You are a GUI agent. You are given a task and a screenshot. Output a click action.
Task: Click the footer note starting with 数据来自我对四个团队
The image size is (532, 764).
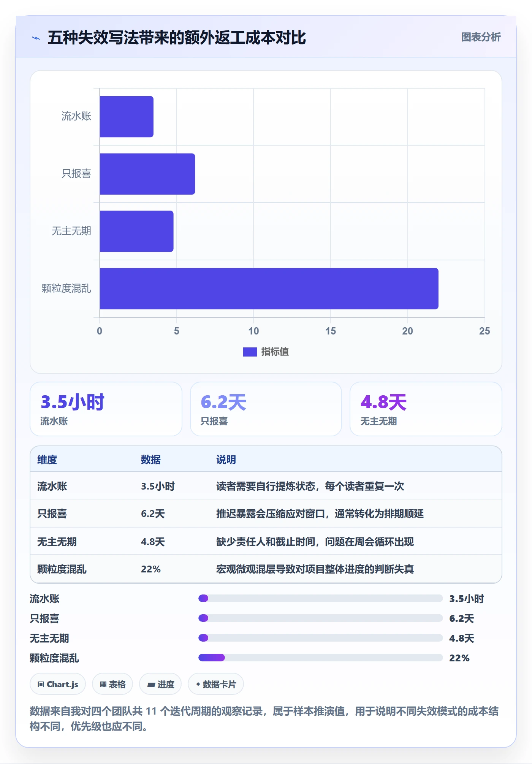tap(264, 719)
